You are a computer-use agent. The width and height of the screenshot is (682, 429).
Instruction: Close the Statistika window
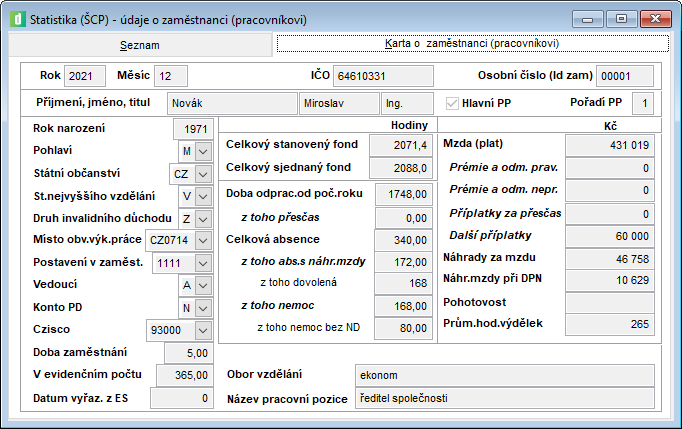click(x=655, y=19)
